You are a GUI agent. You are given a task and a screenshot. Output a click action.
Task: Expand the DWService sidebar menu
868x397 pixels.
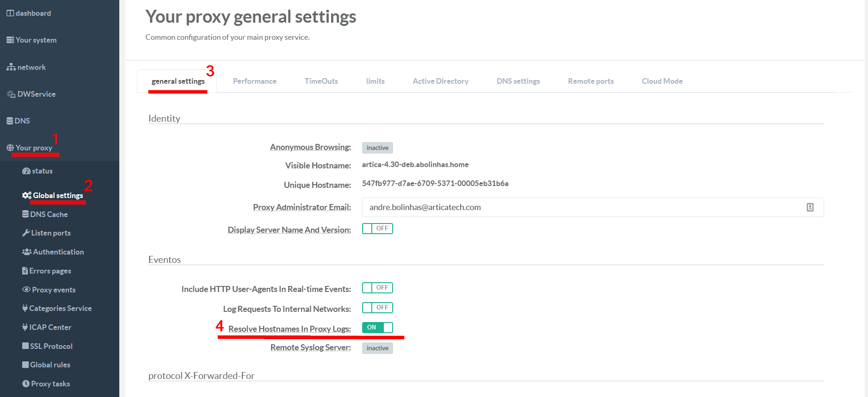pos(36,94)
